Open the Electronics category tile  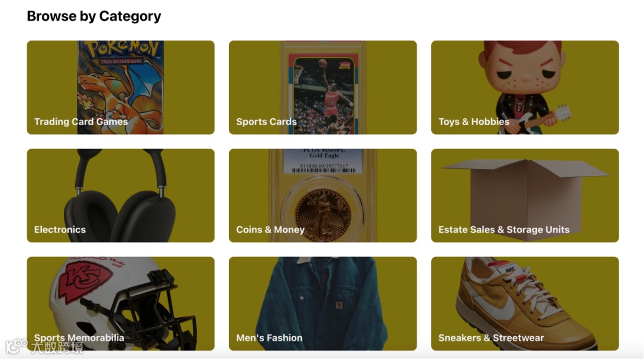point(120,195)
